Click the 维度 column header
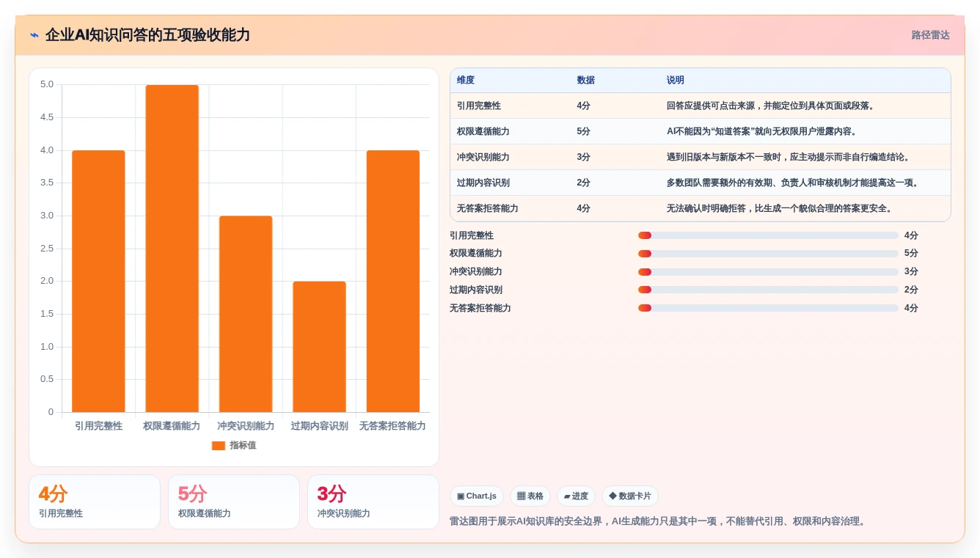 466,81
